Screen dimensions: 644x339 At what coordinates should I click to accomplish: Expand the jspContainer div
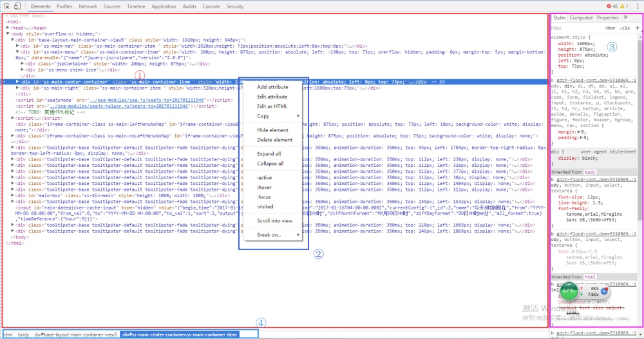coord(22,64)
